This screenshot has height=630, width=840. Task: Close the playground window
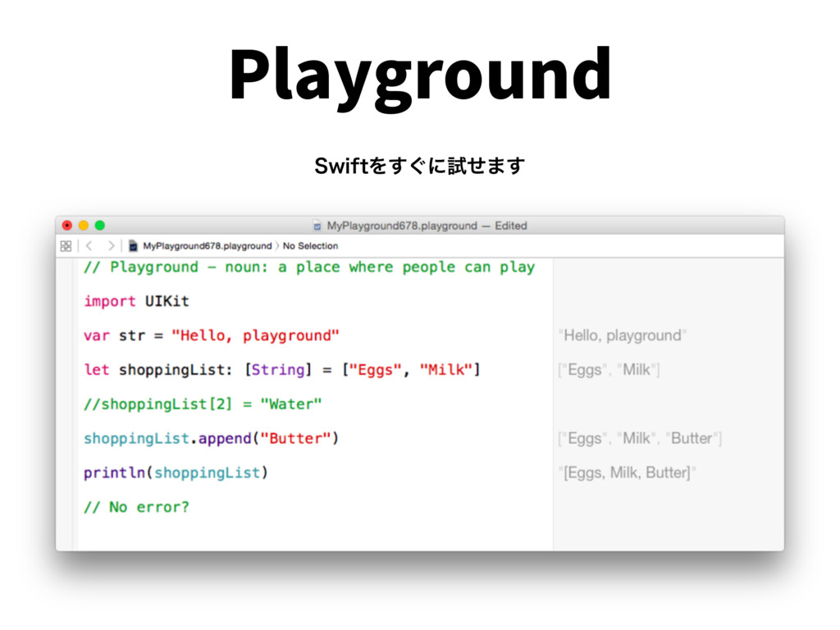pos(67,226)
